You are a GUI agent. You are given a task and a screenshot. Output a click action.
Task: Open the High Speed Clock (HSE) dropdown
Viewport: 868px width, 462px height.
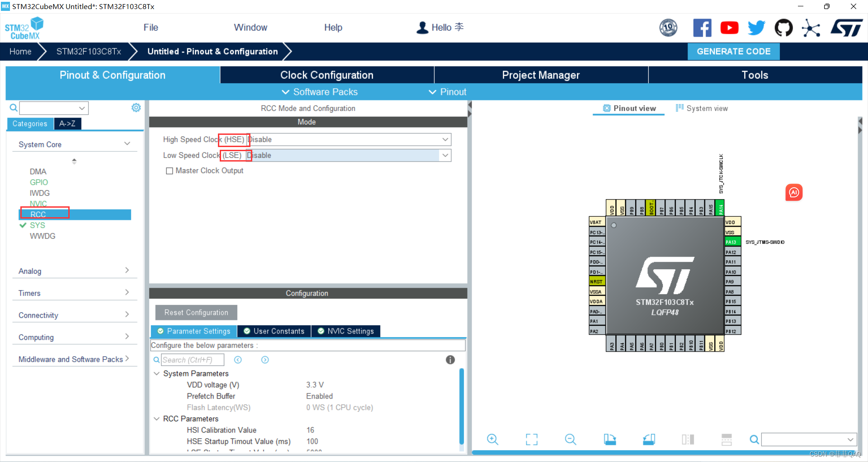[349, 139]
